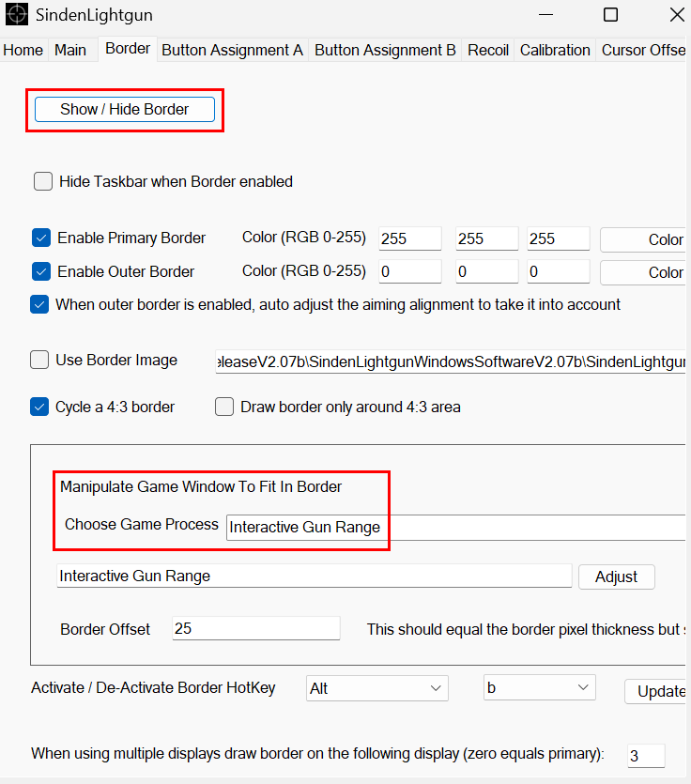Screen dimensions: 691x784
Task: Click the multiple displays number field
Action: [646, 756]
